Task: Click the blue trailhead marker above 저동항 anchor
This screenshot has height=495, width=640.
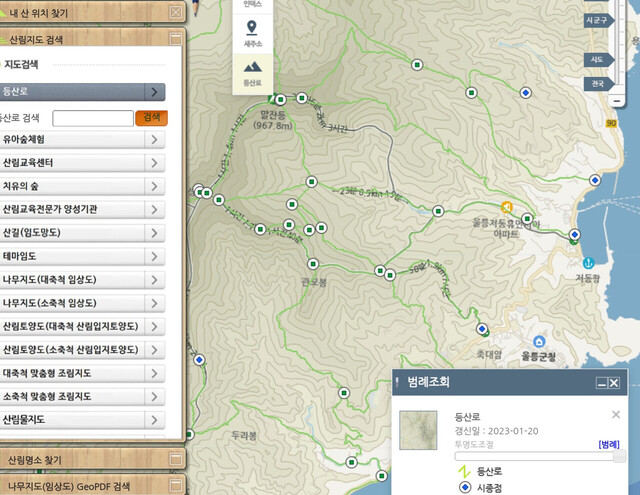Action: (575, 234)
